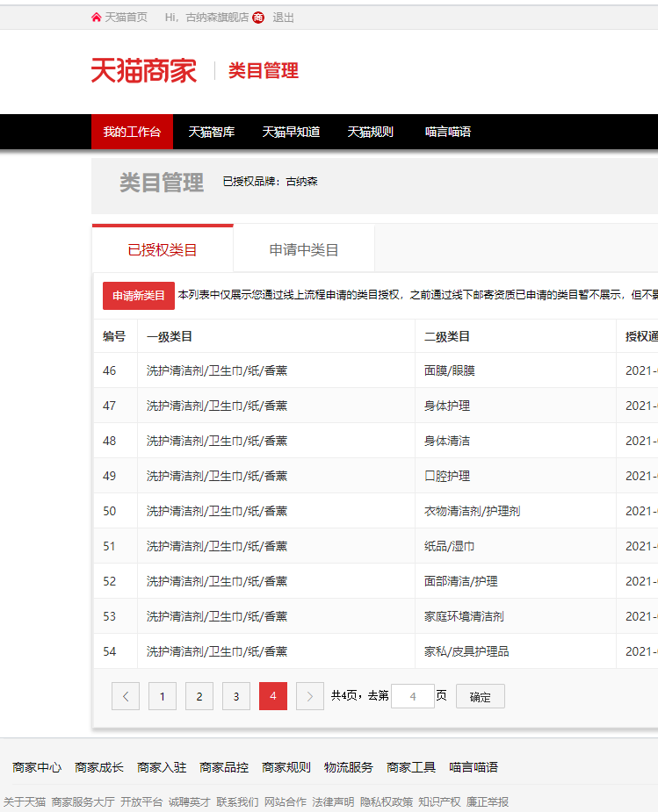The image size is (658, 812).
Task: Click the 天猫商家 logo
Action: pyautogui.click(x=144, y=70)
